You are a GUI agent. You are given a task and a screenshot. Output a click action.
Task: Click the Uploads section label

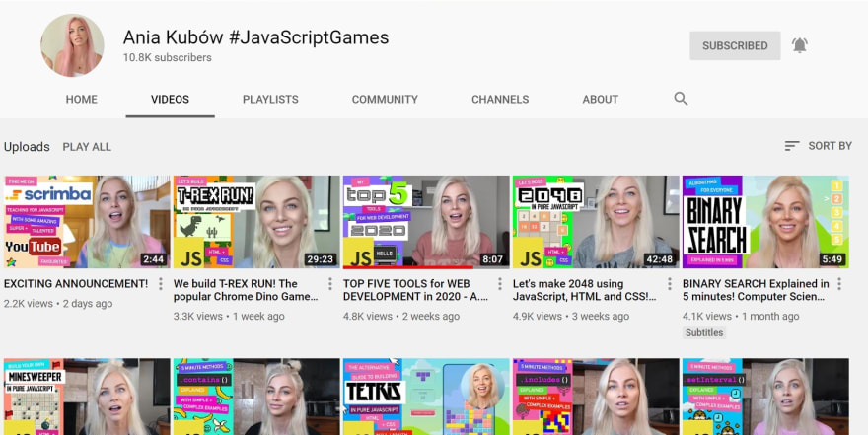[27, 147]
